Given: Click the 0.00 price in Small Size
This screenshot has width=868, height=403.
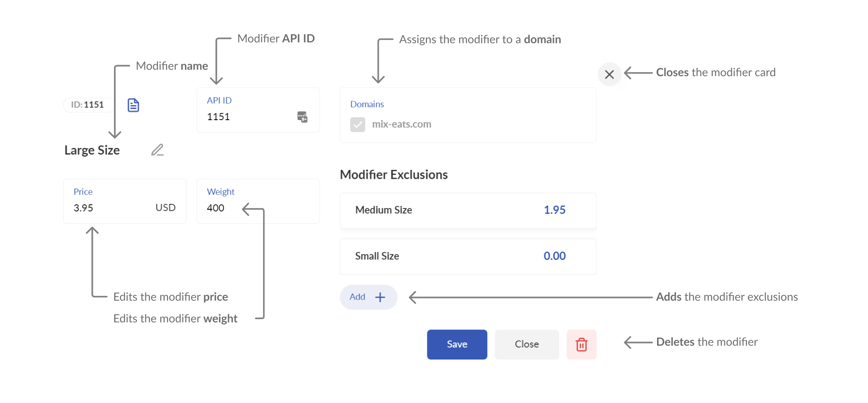Looking at the screenshot, I should (555, 256).
